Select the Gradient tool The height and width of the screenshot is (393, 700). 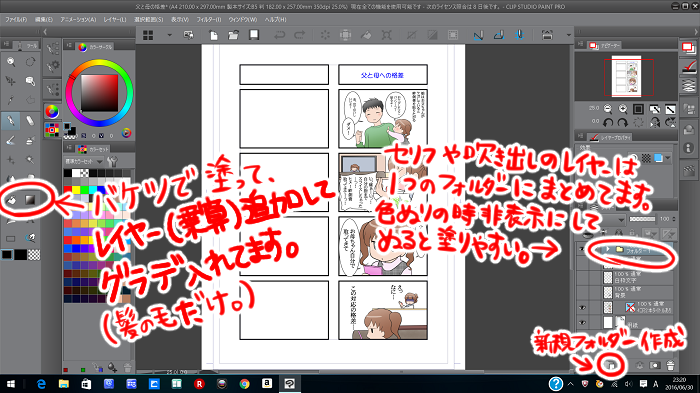coord(30,200)
